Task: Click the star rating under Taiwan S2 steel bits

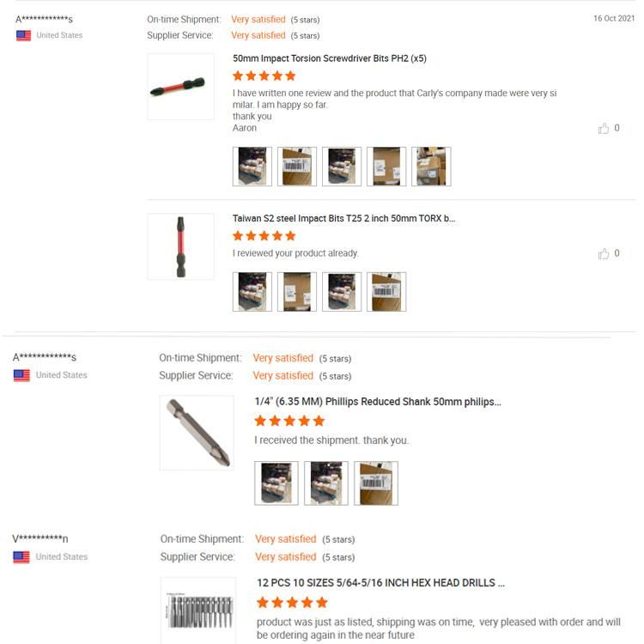Action: pos(264,236)
